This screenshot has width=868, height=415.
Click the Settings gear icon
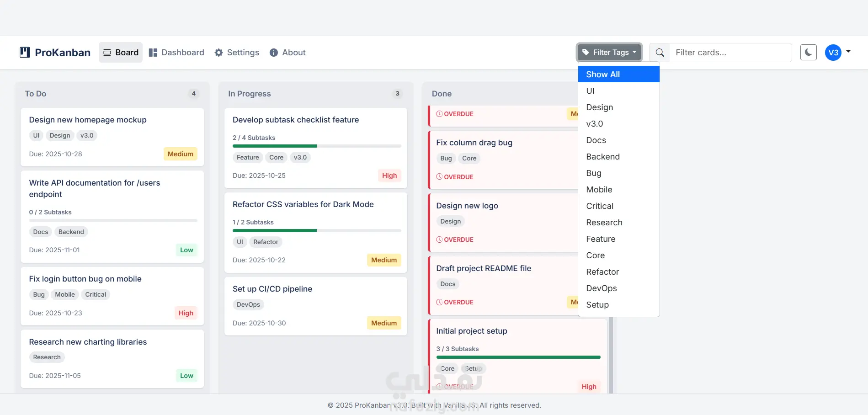pyautogui.click(x=219, y=53)
